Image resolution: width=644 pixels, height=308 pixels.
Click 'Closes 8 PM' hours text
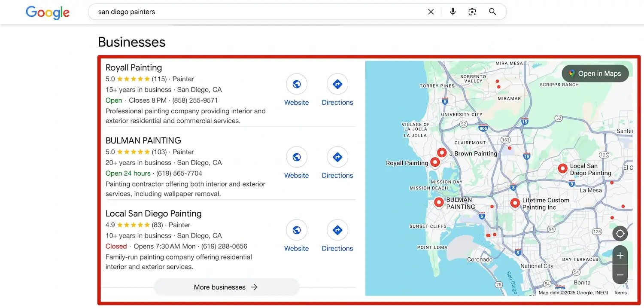pyautogui.click(x=148, y=100)
